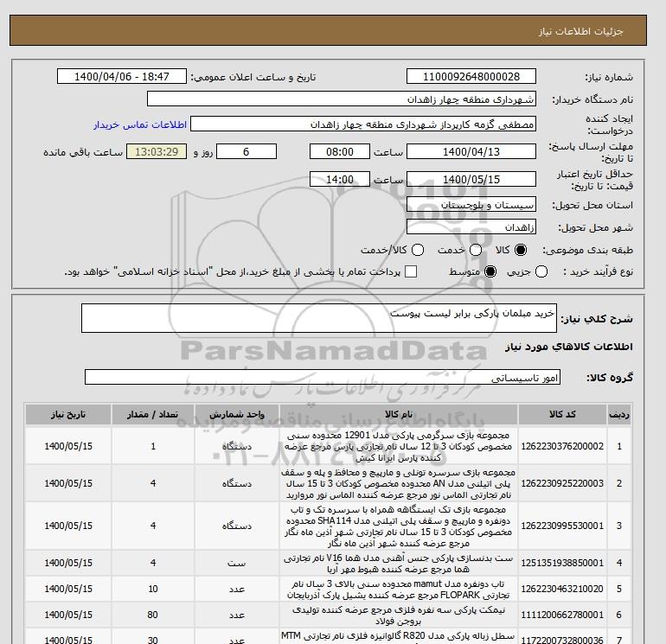The image size is (666, 644).
Task: Click the need number field 1100092648000028
Action: [x=471, y=76]
